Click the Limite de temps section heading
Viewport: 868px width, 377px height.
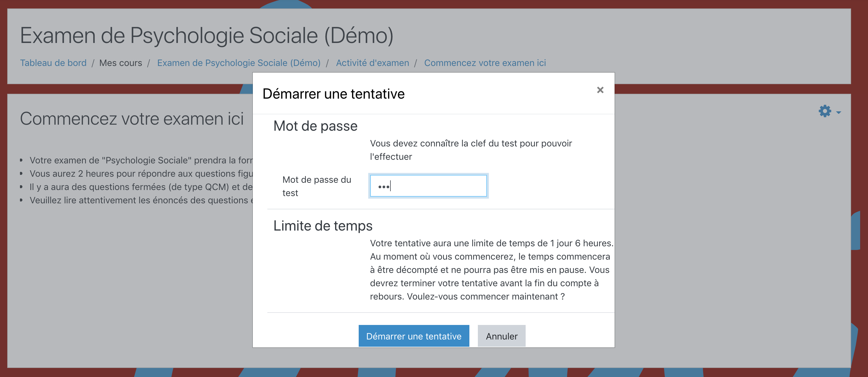click(x=322, y=226)
